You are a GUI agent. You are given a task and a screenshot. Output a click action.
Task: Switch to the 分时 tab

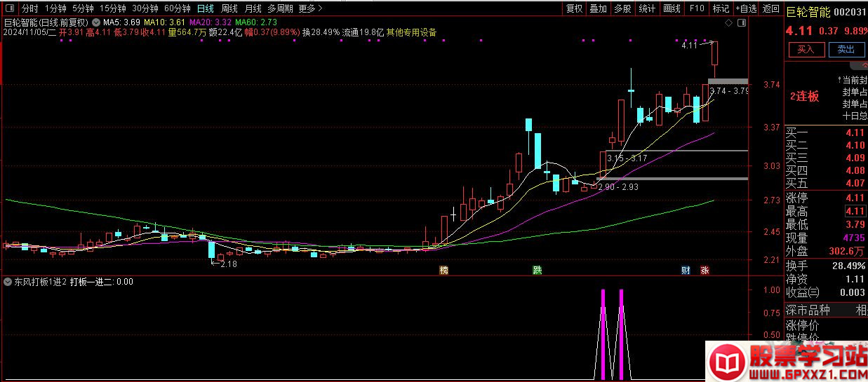(x=29, y=9)
